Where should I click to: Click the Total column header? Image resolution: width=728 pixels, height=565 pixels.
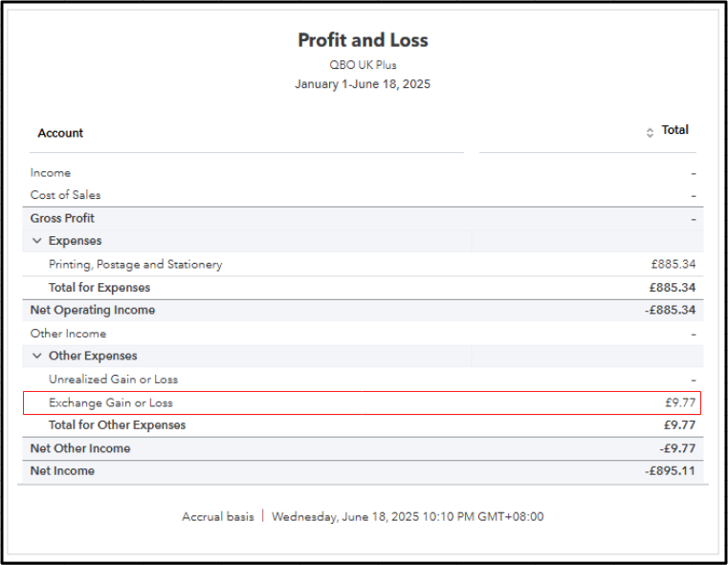coord(674,130)
